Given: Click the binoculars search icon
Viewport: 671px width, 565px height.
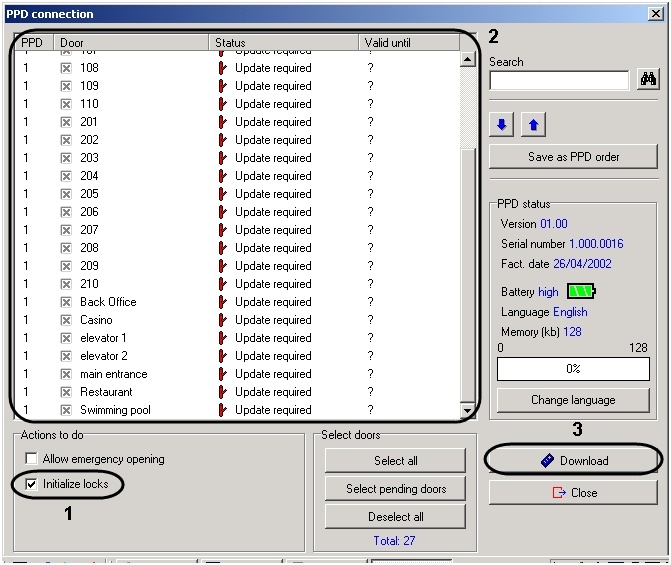Looking at the screenshot, I should pyautogui.click(x=648, y=80).
